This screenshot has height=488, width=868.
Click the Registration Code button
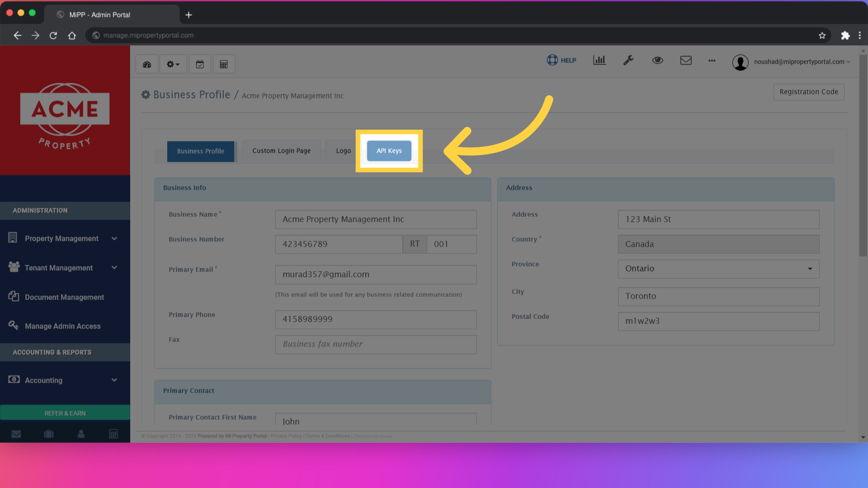808,92
